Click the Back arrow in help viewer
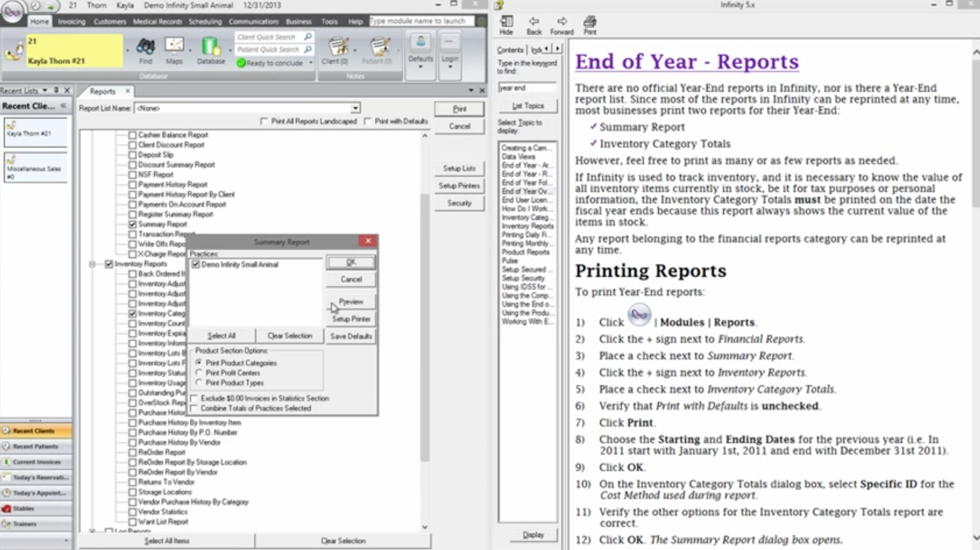The width and height of the screenshot is (980, 550). coord(534,22)
